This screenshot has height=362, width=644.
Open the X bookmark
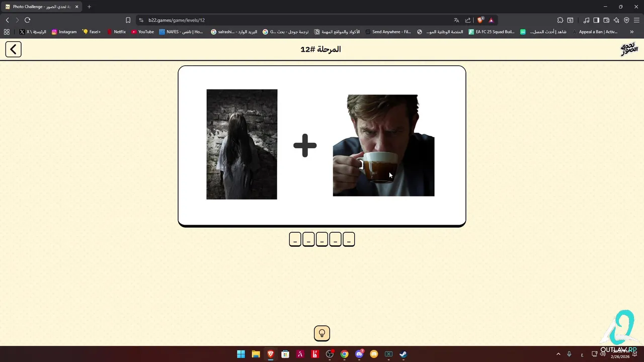click(33, 32)
